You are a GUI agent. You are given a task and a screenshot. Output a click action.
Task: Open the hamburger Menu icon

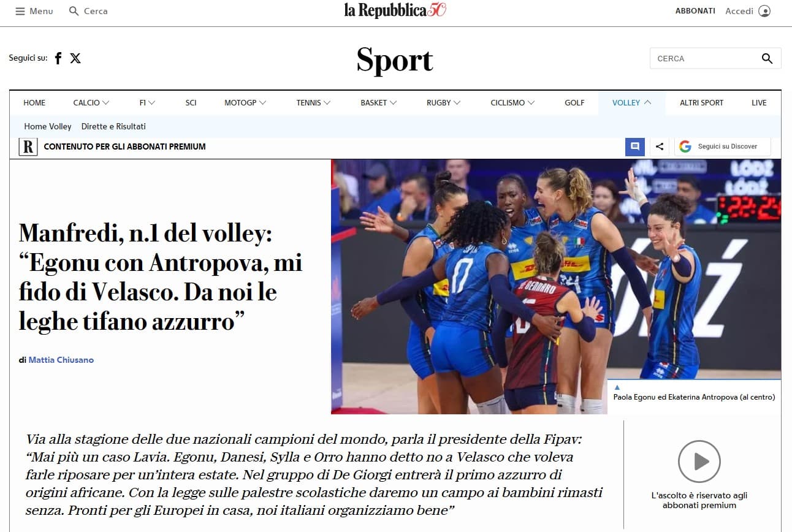click(x=20, y=11)
